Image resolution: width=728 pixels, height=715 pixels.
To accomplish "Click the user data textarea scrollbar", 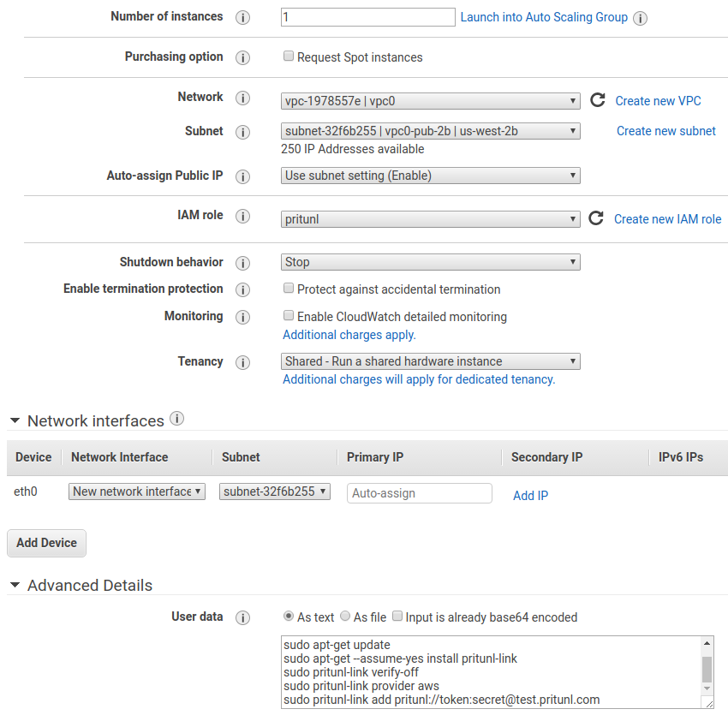I will click(x=707, y=668).
